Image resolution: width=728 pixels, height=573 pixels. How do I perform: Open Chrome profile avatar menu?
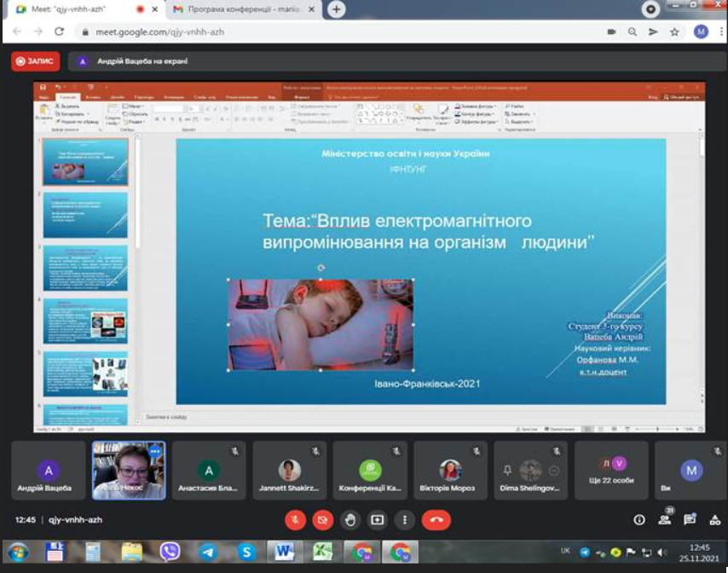click(x=701, y=32)
